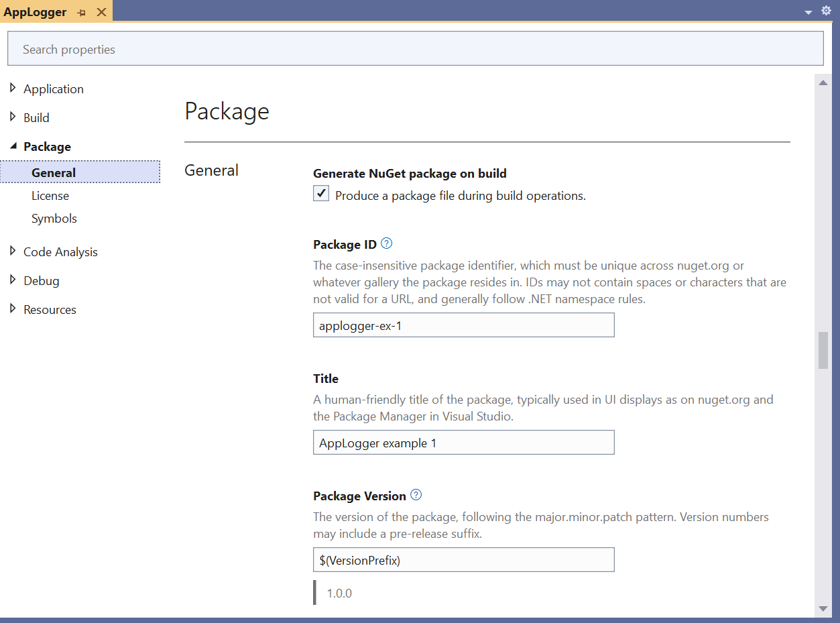The height and width of the screenshot is (623, 840).
Task: Open the properties window gear icon
Action: click(x=826, y=11)
